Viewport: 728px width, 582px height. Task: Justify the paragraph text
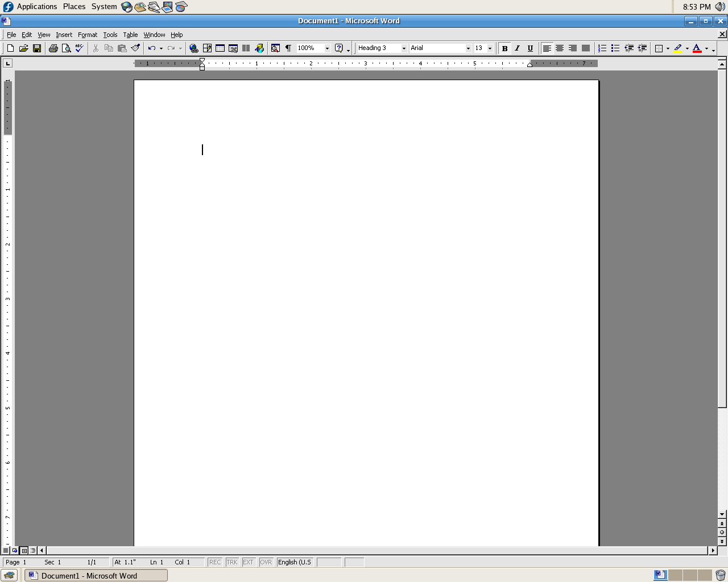pyautogui.click(x=586, y=48)
